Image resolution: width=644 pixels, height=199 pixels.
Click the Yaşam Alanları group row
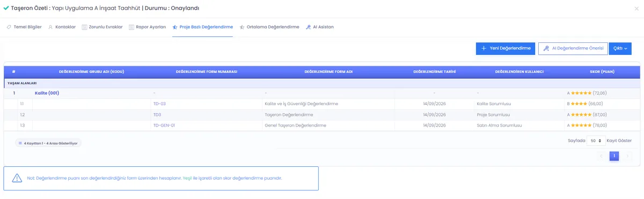pyautogui.click(x=322, y=83)
